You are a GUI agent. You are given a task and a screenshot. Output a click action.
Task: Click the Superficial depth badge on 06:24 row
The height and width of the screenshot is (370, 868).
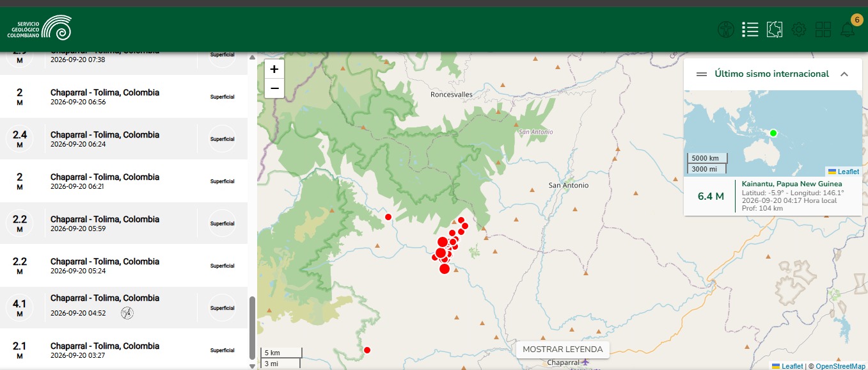tap(223, 139)
